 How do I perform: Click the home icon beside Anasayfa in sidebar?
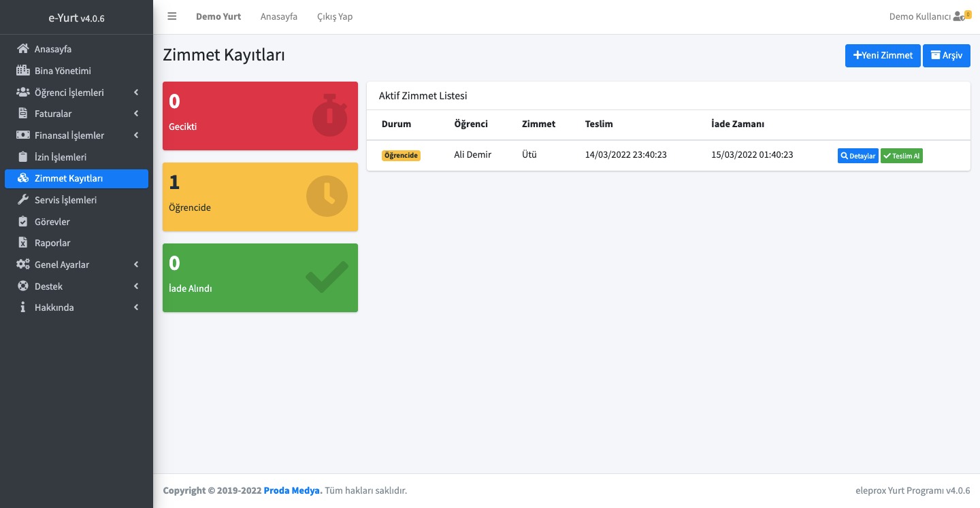pyautogui.click(x=23, y=49)
